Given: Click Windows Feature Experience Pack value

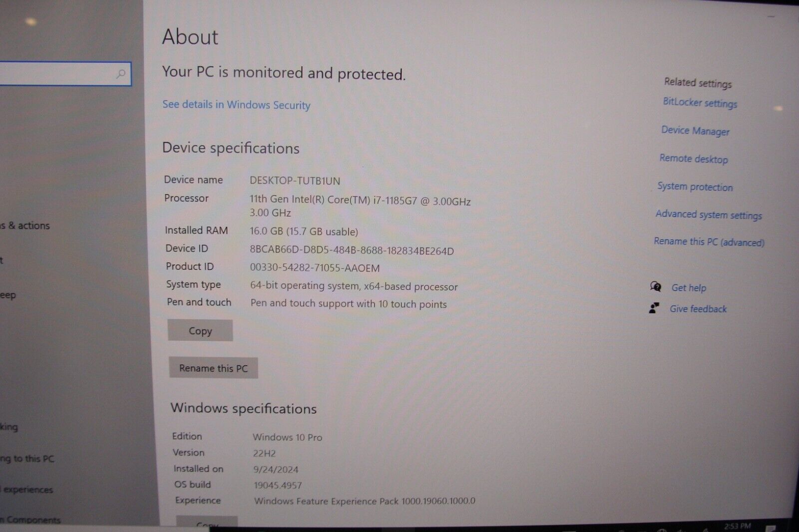Looking at the screenshot, I should [x=365, y=501].
